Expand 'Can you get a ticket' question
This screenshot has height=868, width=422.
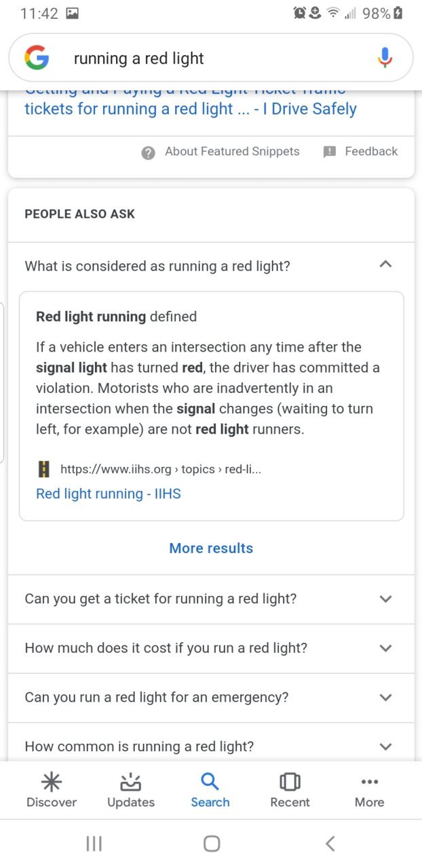coord(211,599)
